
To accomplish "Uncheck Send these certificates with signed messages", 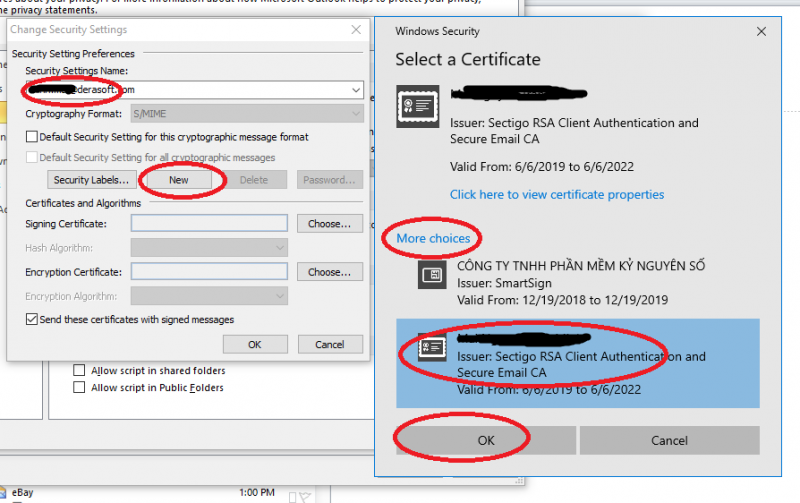I will (x=32, y=320).
